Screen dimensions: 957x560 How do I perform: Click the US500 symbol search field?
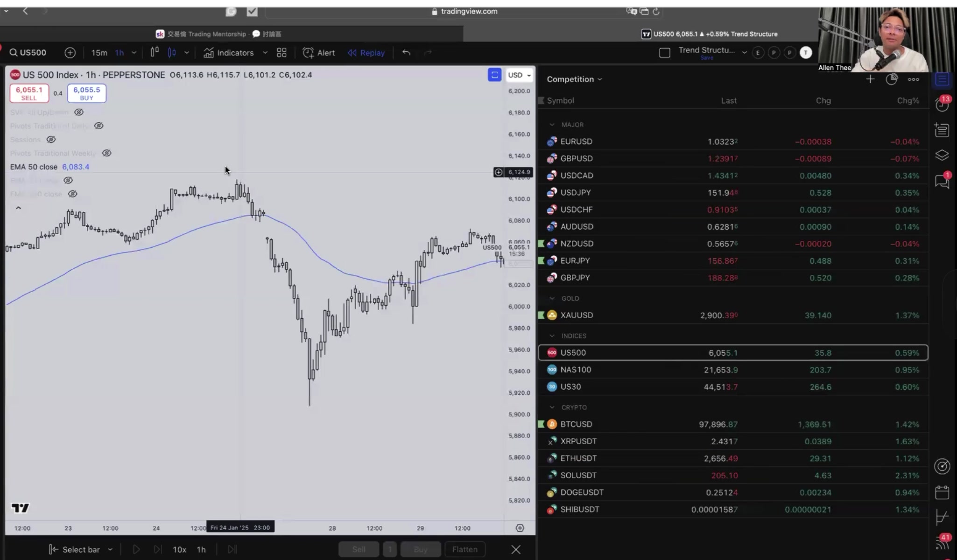[x=28, y=53]
